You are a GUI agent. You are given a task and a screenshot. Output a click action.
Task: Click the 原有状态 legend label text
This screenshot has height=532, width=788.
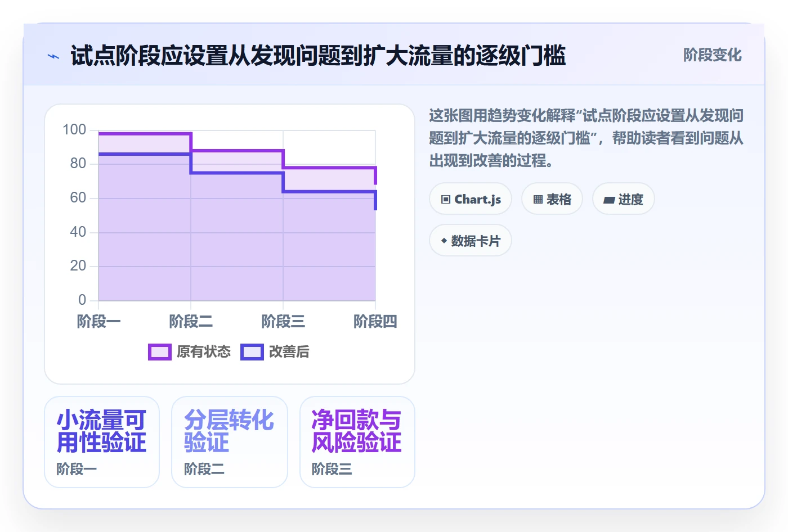[204, 351]
